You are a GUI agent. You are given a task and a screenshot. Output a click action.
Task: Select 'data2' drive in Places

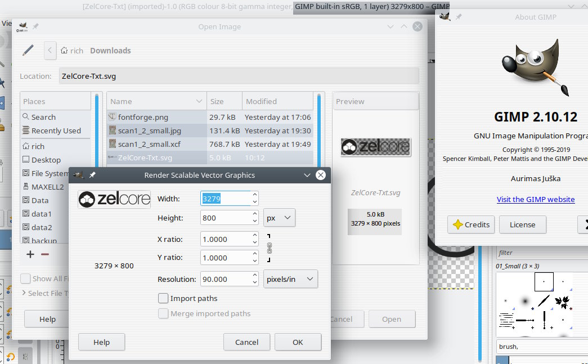point(45,227)
